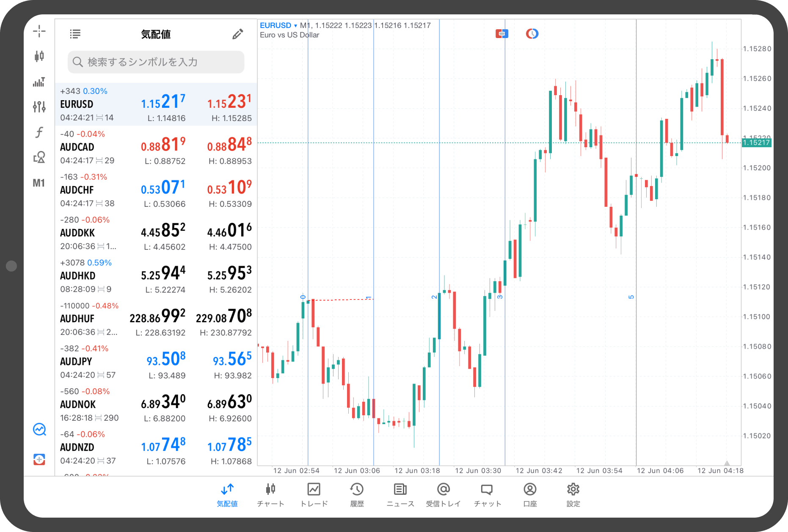
Task: Open the indicators function icon
Action: [x=39, y=132]
